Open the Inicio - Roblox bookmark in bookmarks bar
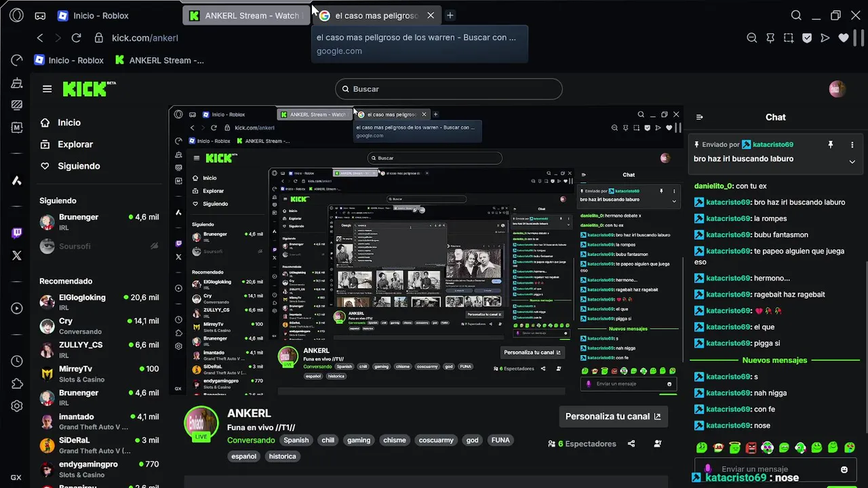 (x=69, y=60)
